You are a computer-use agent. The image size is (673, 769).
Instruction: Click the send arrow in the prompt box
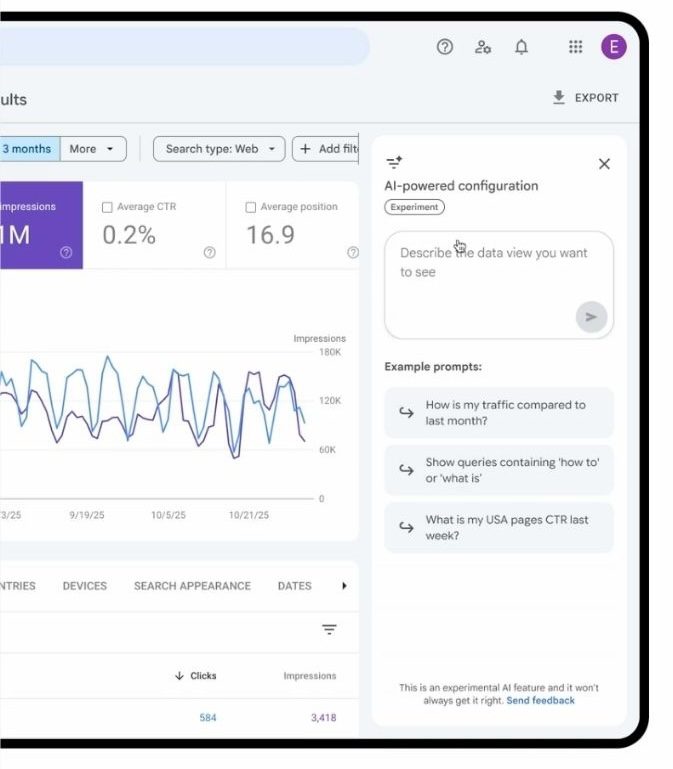591,317
